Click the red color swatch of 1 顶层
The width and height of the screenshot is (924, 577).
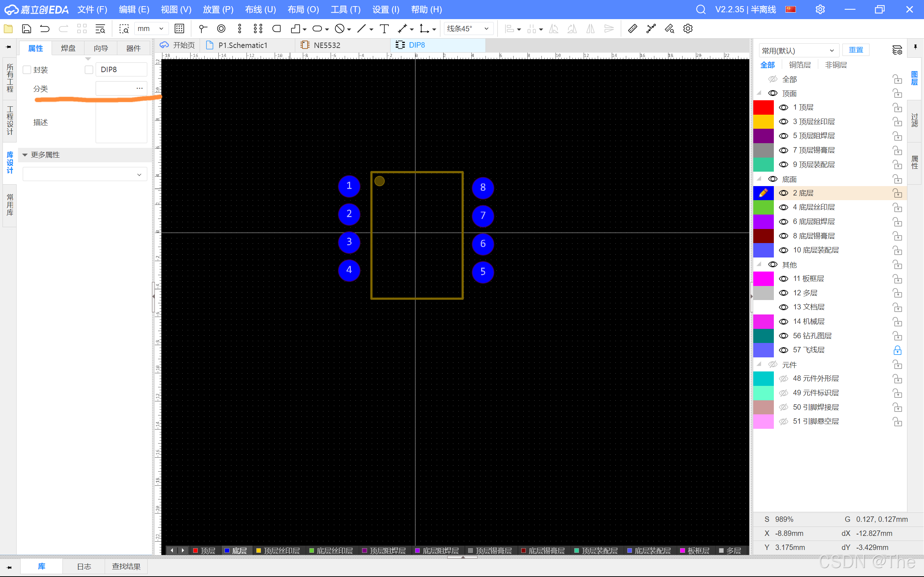763,107
